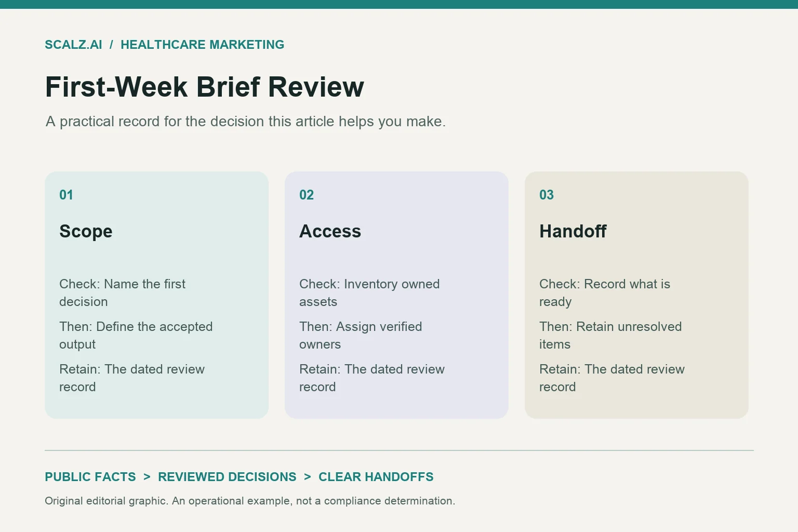
Task: Click the SCALZ.AI breadcrumb text
Action: pos(73,45)
